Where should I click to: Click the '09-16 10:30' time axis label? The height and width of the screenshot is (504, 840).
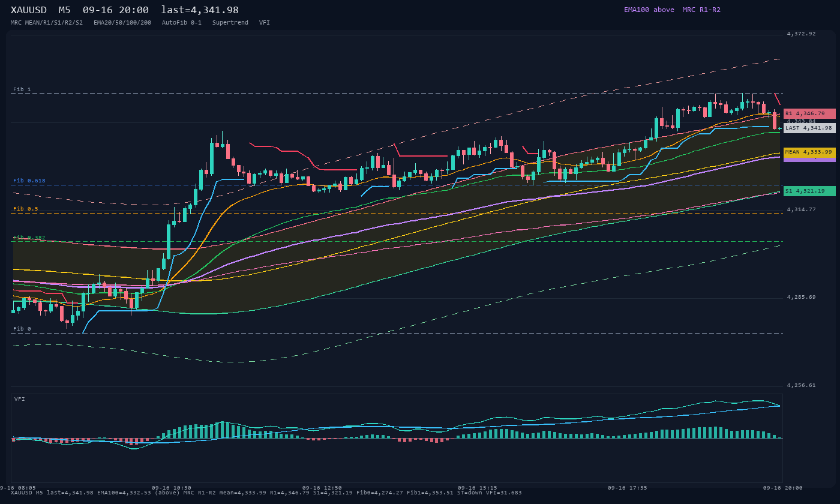click(x=172, y=488)
